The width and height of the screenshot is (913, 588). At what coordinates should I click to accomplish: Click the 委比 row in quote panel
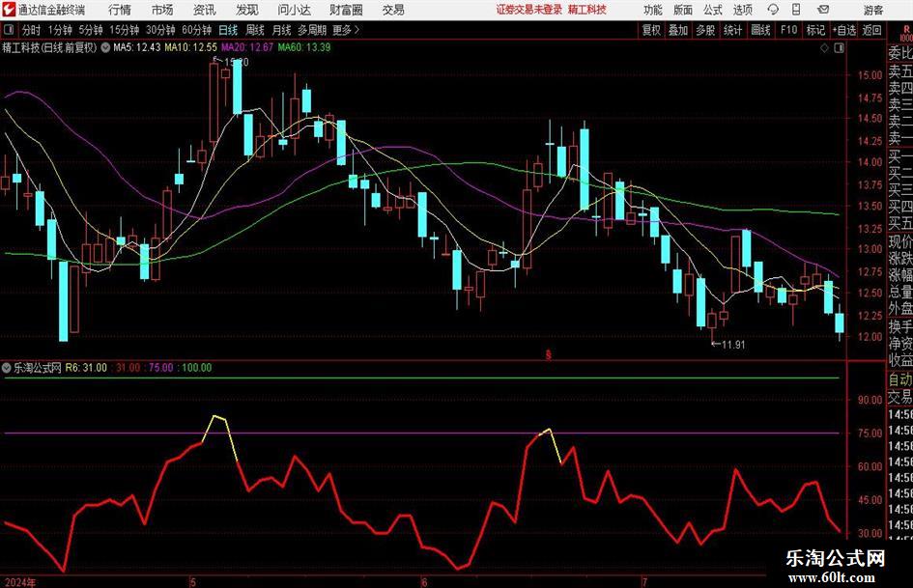(900, 53)
